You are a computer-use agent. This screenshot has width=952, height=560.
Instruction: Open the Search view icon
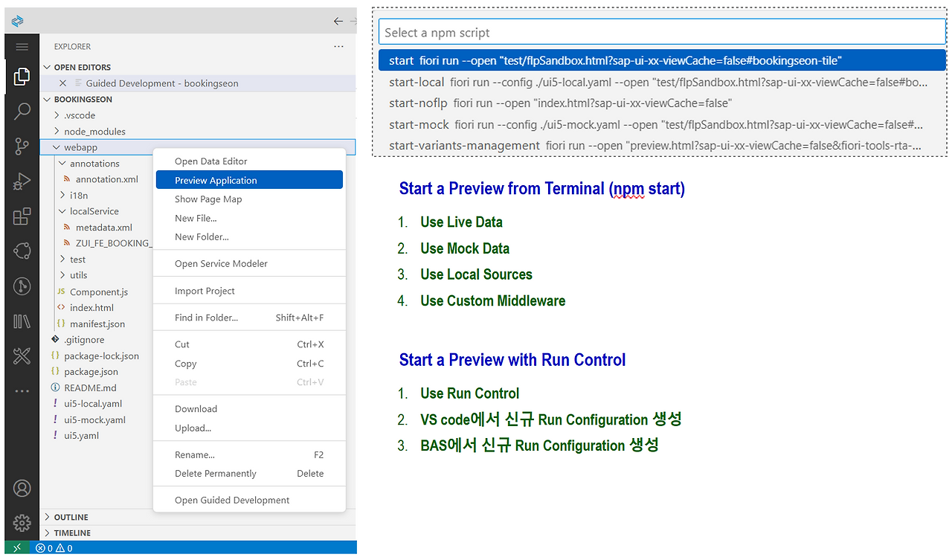tap(22, 112)
